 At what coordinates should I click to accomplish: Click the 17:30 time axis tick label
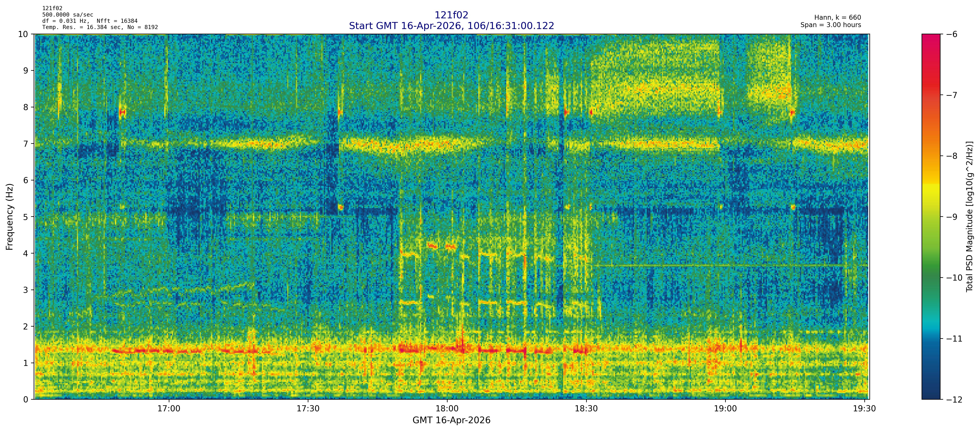[x=308, y=409]
